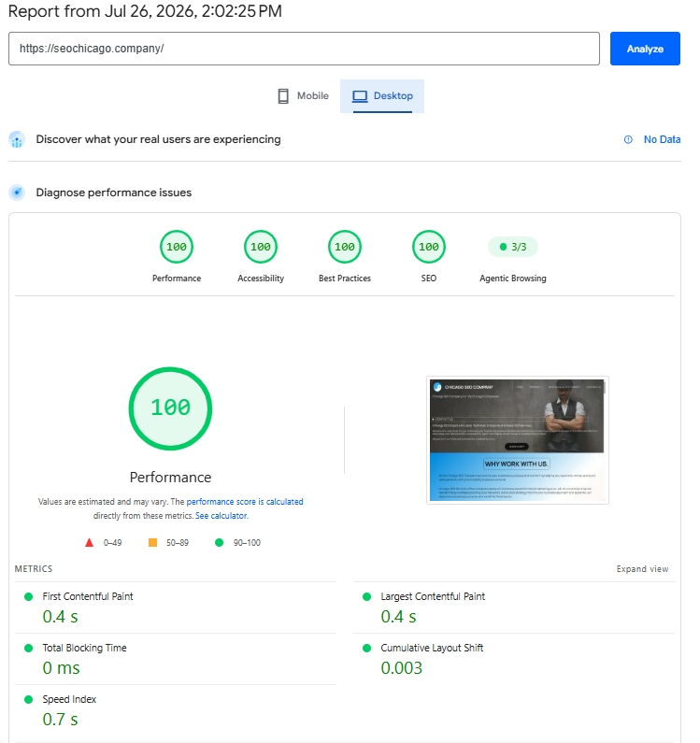The width and height of the screenshot is (700, 743).
Task: Click the green dot beside Cumulative Layout Shift
Action: pyautogui.click(x=367, y=648)
